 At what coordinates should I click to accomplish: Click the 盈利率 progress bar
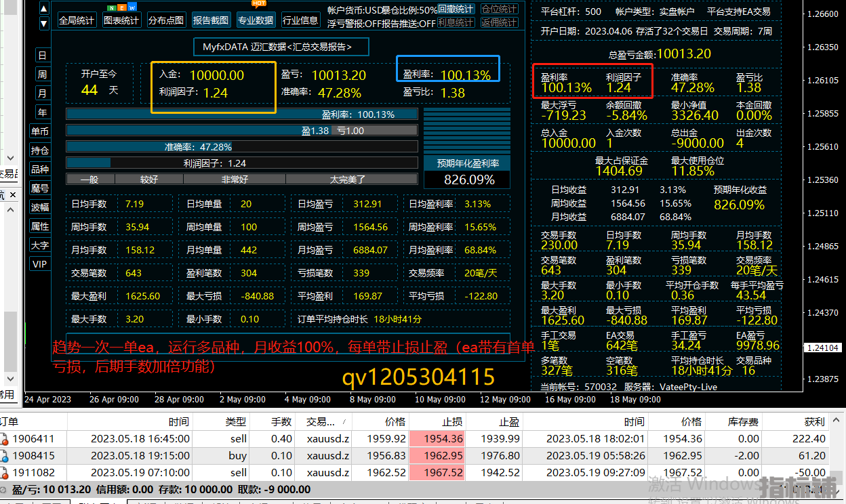point(242,114)
